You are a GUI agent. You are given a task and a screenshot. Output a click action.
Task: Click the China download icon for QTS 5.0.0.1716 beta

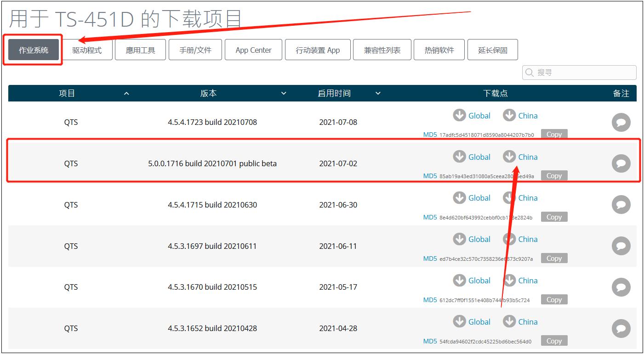(x=509, y=157)
